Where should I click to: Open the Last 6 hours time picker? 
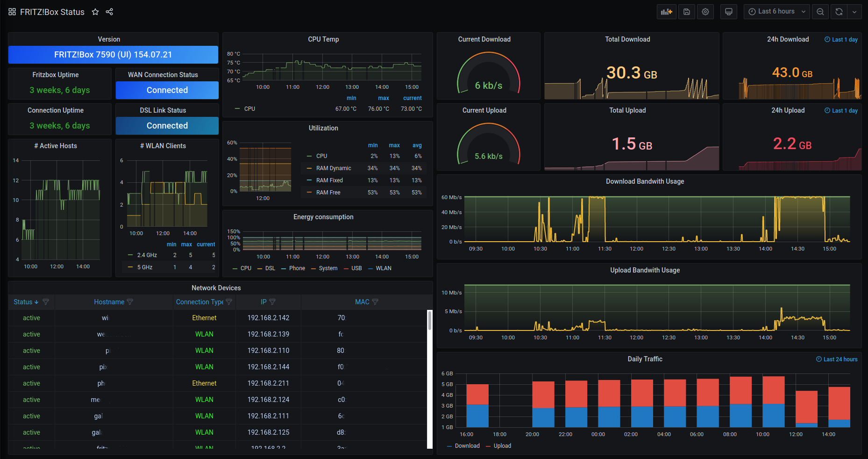777,12
